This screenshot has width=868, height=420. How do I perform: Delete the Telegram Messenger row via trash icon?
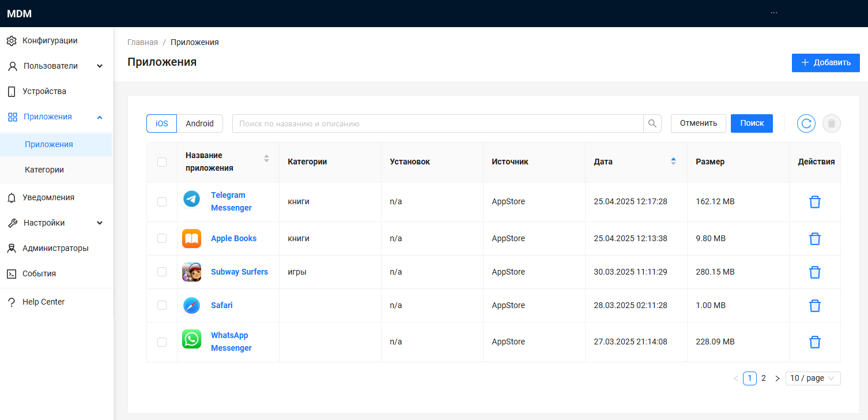coord(814,202)
